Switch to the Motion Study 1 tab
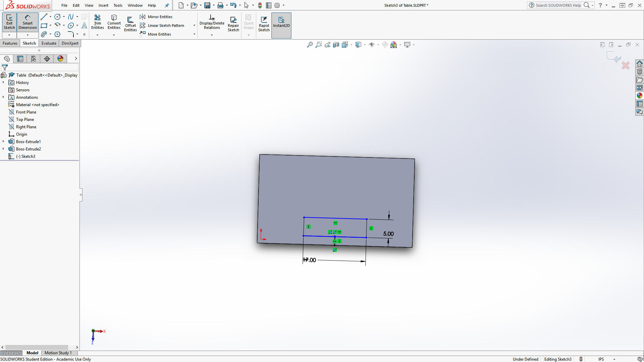The image size is (644, 362). click(58, 353)
